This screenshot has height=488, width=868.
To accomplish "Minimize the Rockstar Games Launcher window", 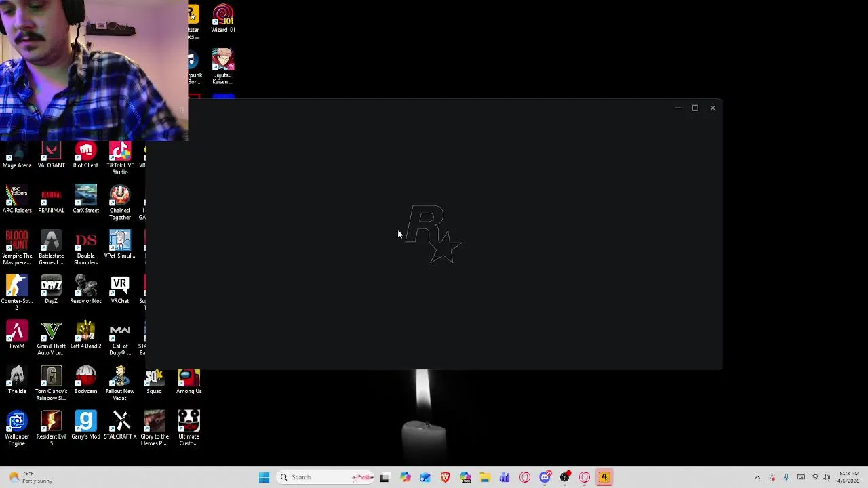I will point(677,108).
